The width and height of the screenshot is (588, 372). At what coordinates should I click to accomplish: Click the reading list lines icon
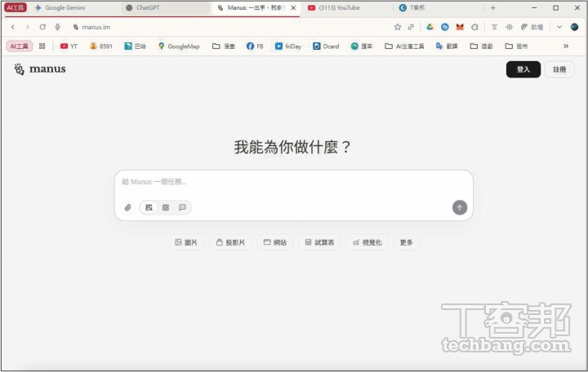click(x=494, y=27)
